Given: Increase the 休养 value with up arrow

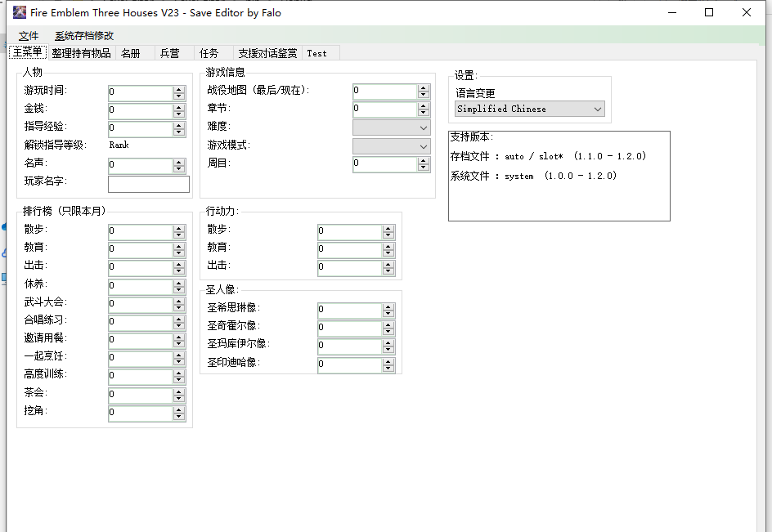Looking at the screenshot, I should (179, 283).
